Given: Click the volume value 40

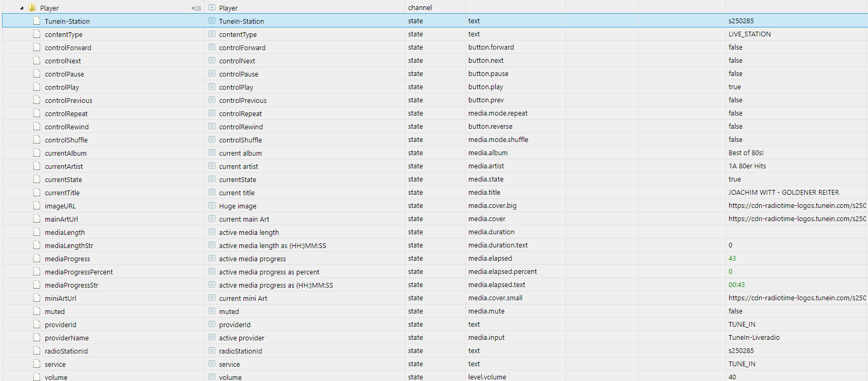Looking at the screenshot, I should pyautogui.click(x=732, y=377).
